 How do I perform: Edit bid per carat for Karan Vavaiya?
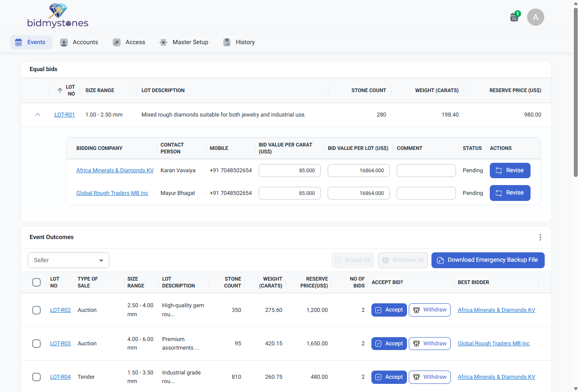290,171
